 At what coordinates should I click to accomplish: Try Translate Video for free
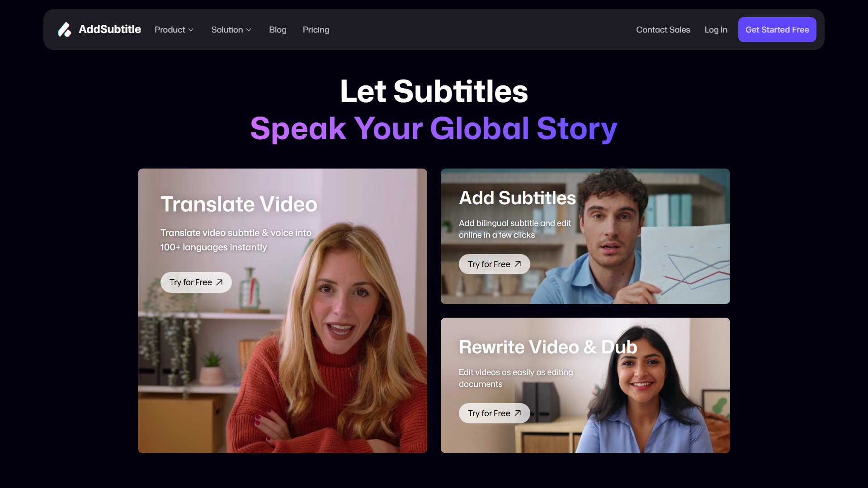tap(196, 282)
